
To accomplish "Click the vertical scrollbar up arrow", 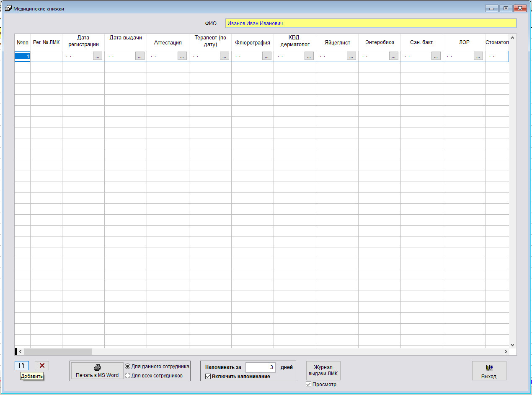I will [x=512, y=38].
